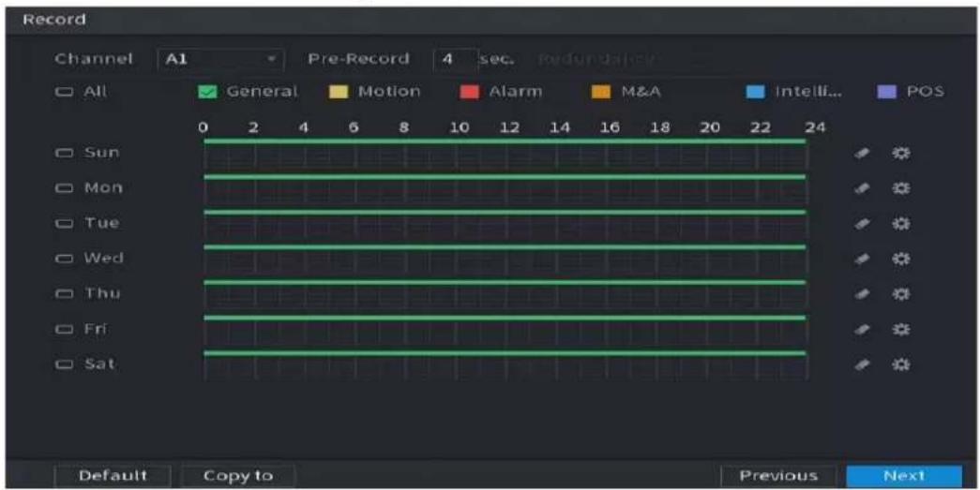Click the Record title text
The width and height of the screenshot is (980, 490).
pyautogui.click(x=54, y=20)
